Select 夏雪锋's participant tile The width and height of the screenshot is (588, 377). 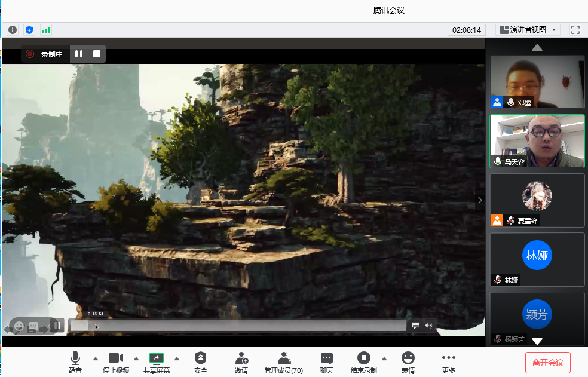tap(537, 200)
